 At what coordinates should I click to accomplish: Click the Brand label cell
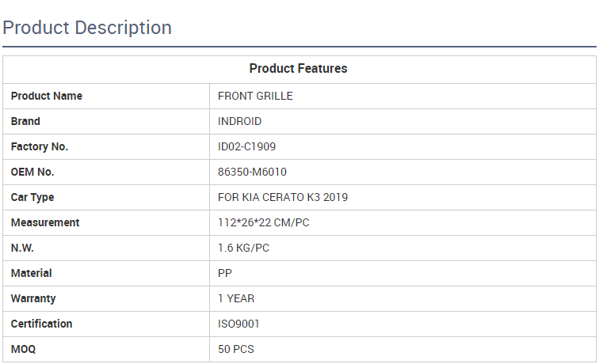(x=25, y=122)
